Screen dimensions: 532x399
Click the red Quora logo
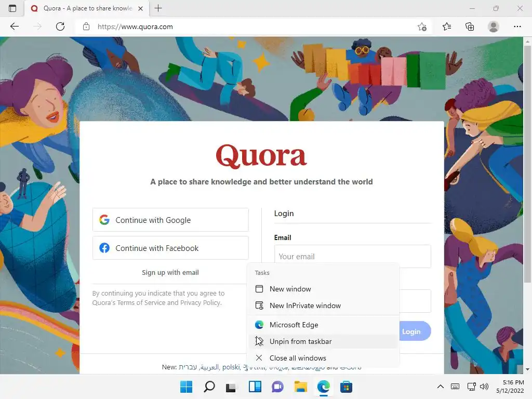point(261,156)
